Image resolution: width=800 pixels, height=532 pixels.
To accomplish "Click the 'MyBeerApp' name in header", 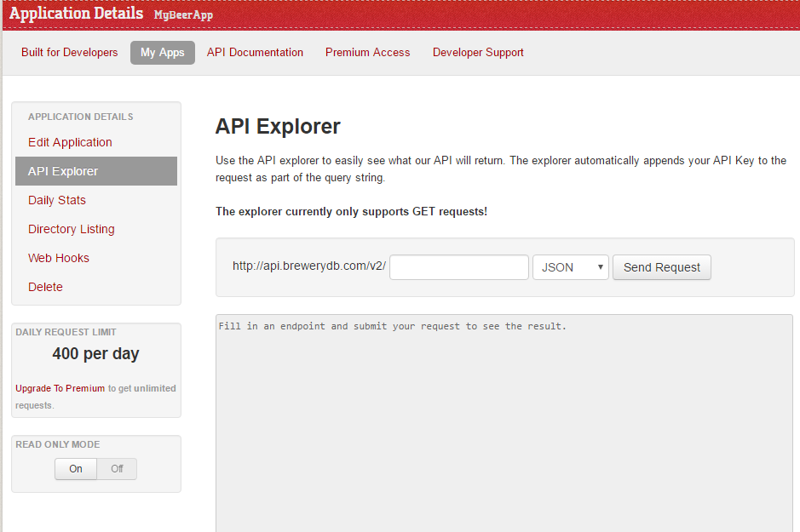I will 183,14.
